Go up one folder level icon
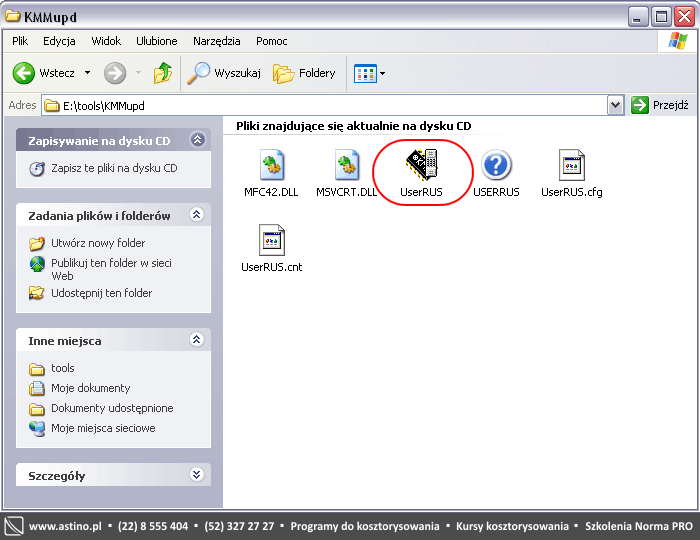Viewport: 700px width, 540px height. (x=163, y=73)
